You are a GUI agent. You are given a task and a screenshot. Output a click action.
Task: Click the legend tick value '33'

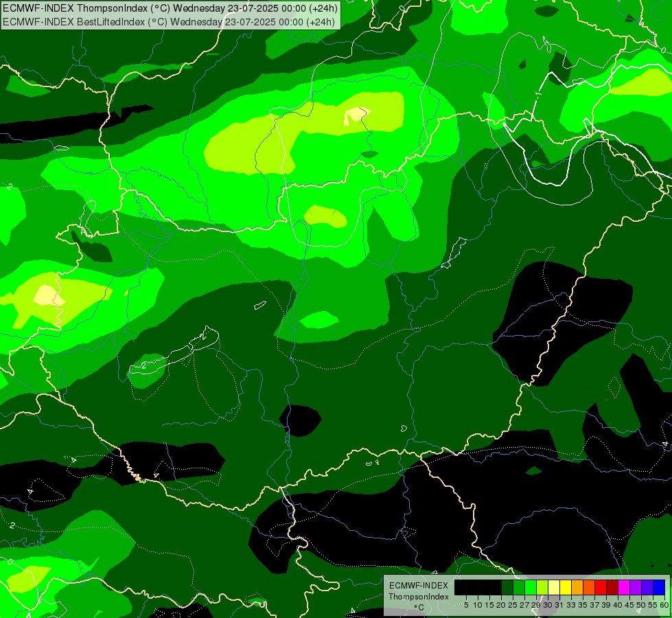[571, 605]
